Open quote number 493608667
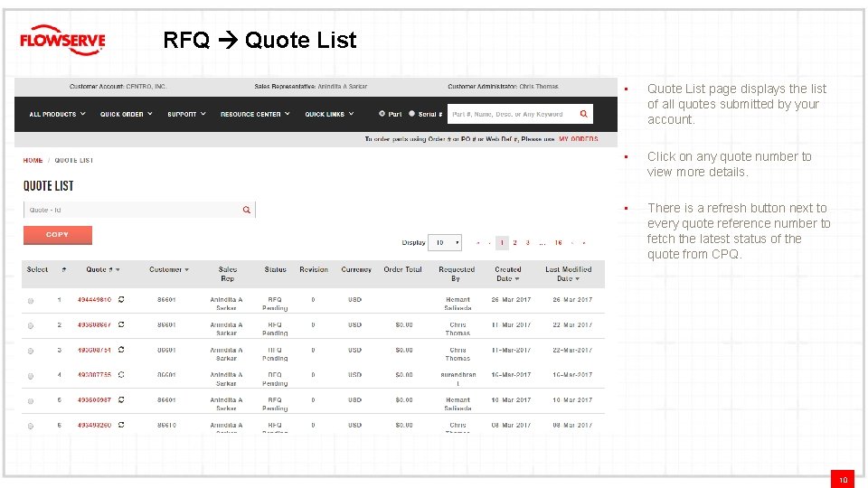The image size is (868, 488). [95, 324]
